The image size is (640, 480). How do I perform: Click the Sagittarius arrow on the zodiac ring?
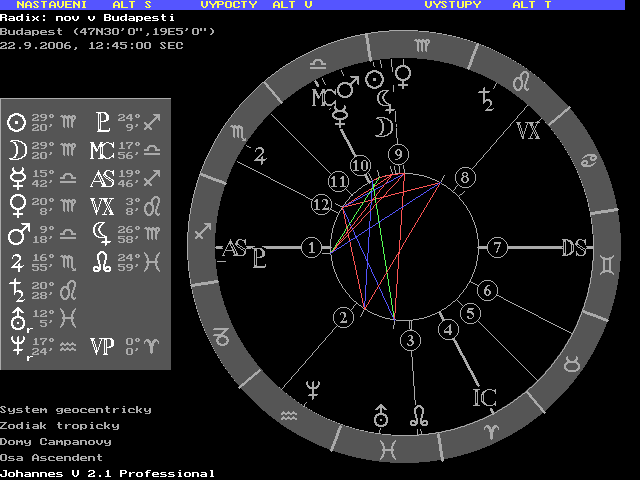204,231
